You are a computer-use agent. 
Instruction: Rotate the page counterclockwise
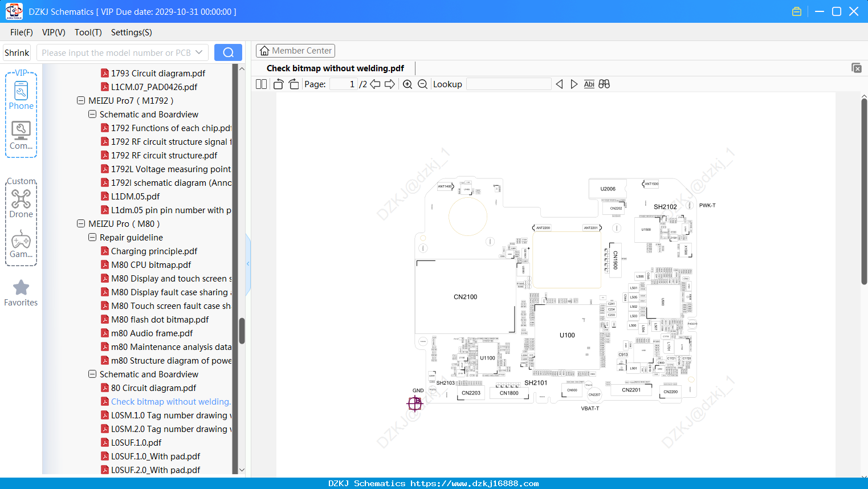pos(279,84)
